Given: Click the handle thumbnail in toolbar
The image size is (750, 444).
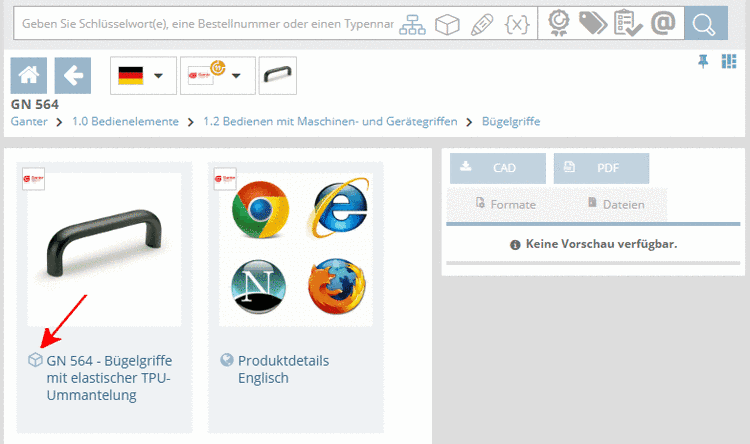Looking at the screenshot, I should point(277,76).
